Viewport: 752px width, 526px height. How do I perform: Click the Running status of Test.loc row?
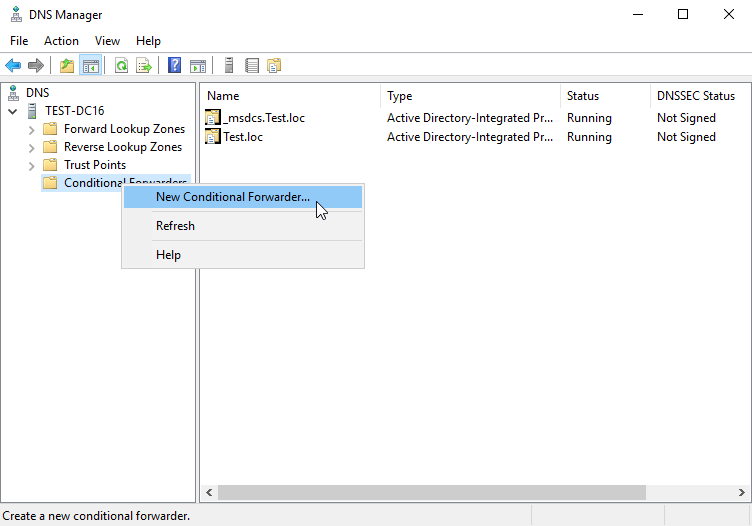[x=589, y=137]
